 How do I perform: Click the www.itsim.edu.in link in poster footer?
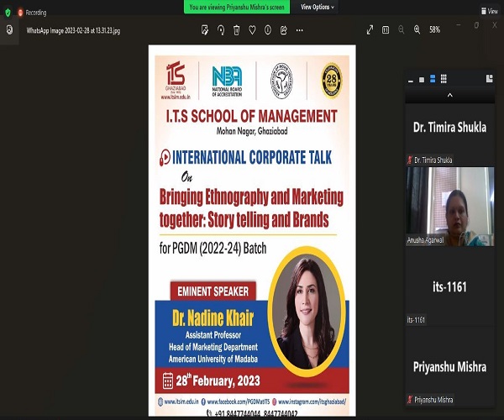point(181,402)
